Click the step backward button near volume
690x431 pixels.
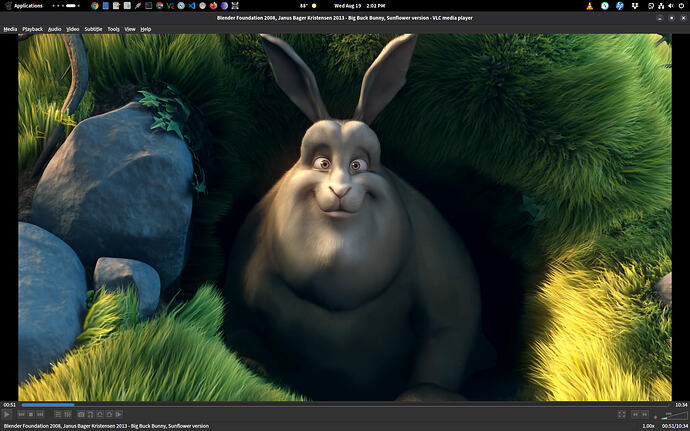(635, 414)
